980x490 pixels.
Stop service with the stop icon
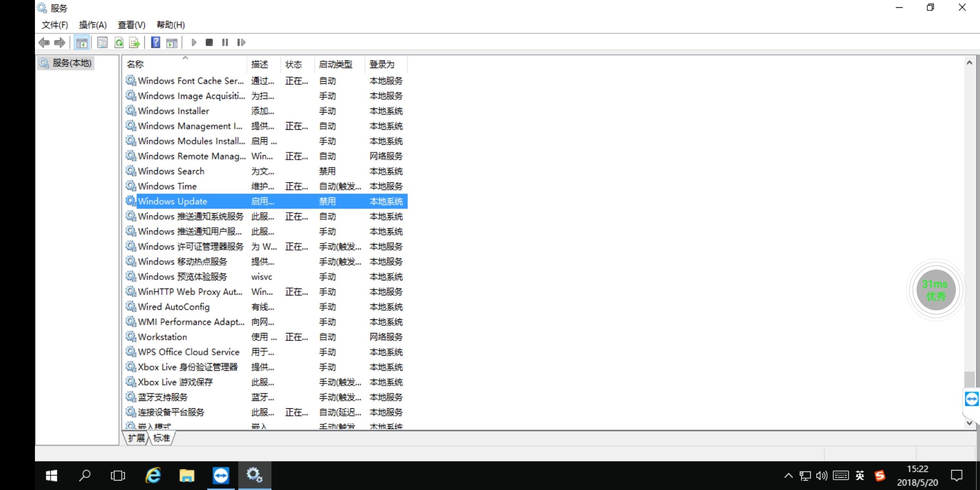coord(209,43)
